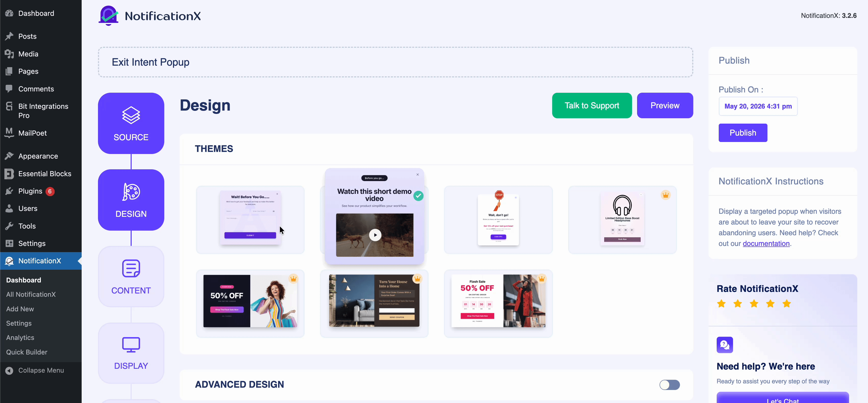Open Quick Builder submenu item
This screenshot has height=403, width=868.
click(x=27, y=352)
